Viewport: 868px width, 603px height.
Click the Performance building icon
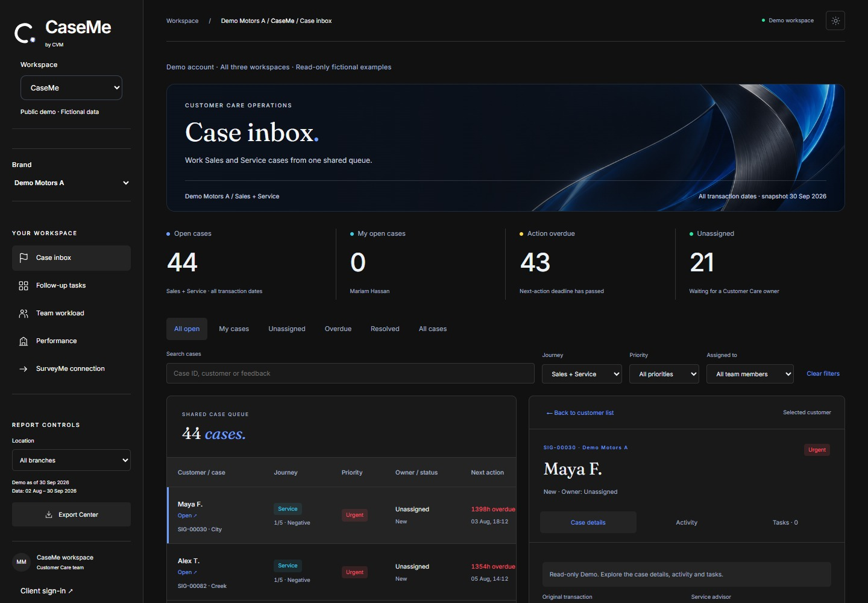(x=24, y=341)
